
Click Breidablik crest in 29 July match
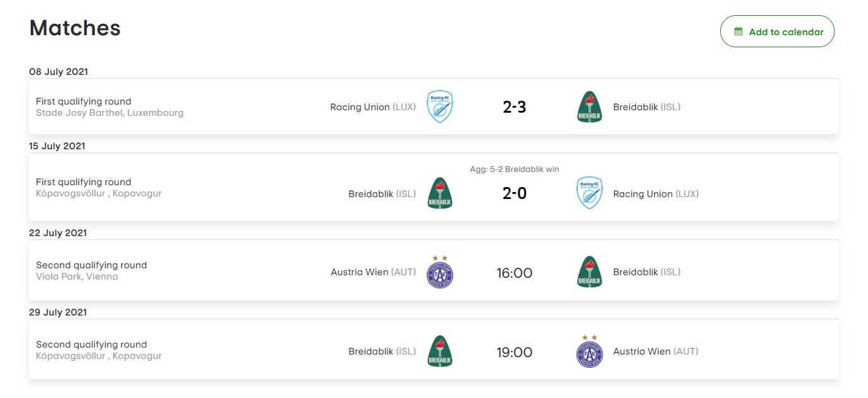click(440, 351)
